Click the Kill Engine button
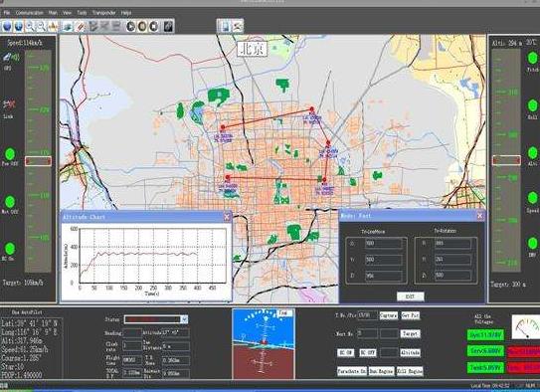The image size is (540, 392). [x=410, y=371]
